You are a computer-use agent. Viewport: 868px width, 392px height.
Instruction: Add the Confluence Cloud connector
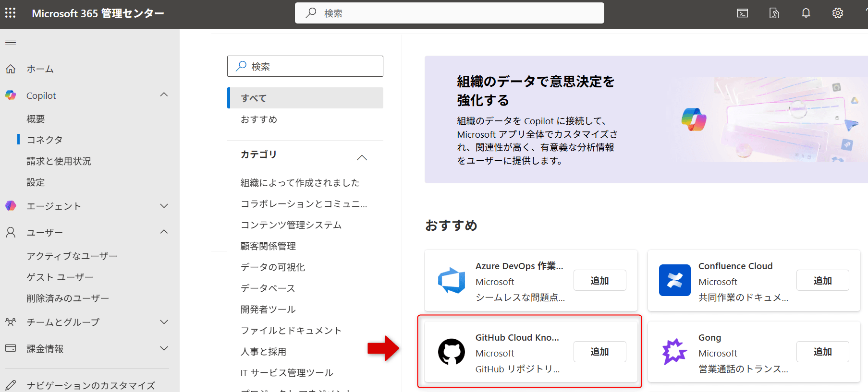(822, 280)
